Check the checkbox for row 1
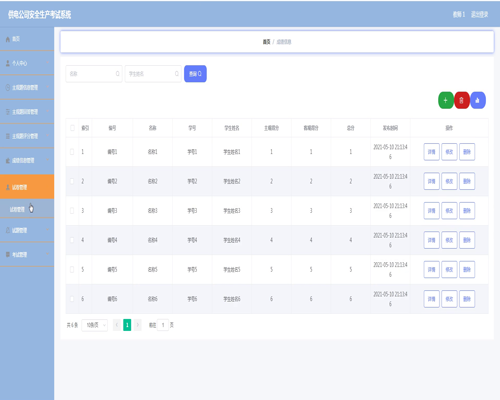 (x=72, y=152)
